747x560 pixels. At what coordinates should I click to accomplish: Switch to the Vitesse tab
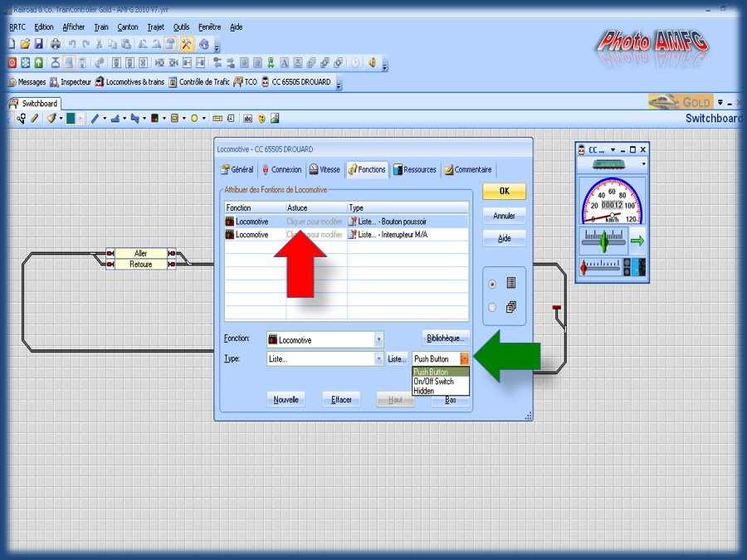(325, 169)
